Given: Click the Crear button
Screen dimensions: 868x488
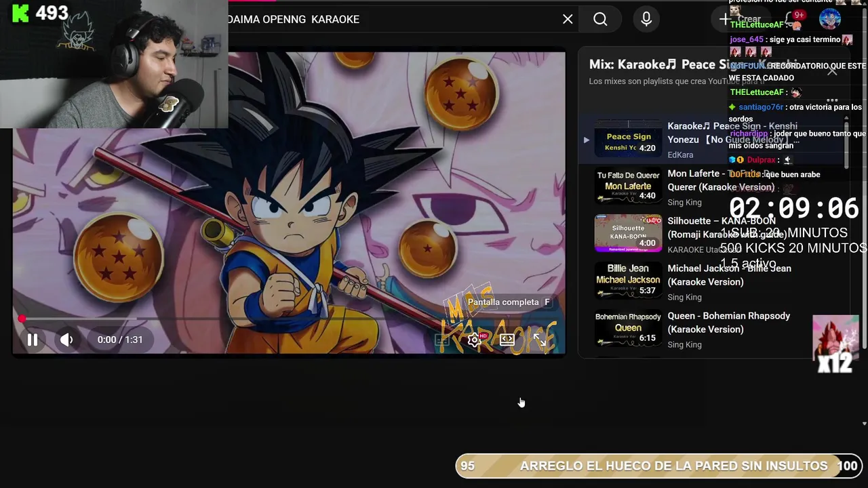Looking at the screenshot, I should tap(741, 19).
